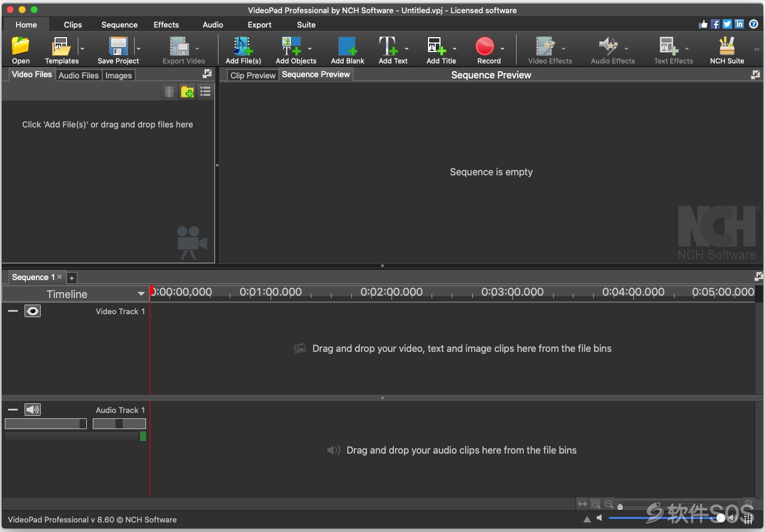Click the Audio Effects toolbar icon

[x=608, y=46]
